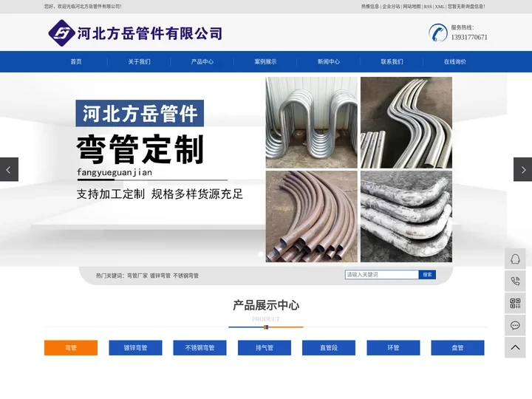Open the 首页 navigation item

76,62
